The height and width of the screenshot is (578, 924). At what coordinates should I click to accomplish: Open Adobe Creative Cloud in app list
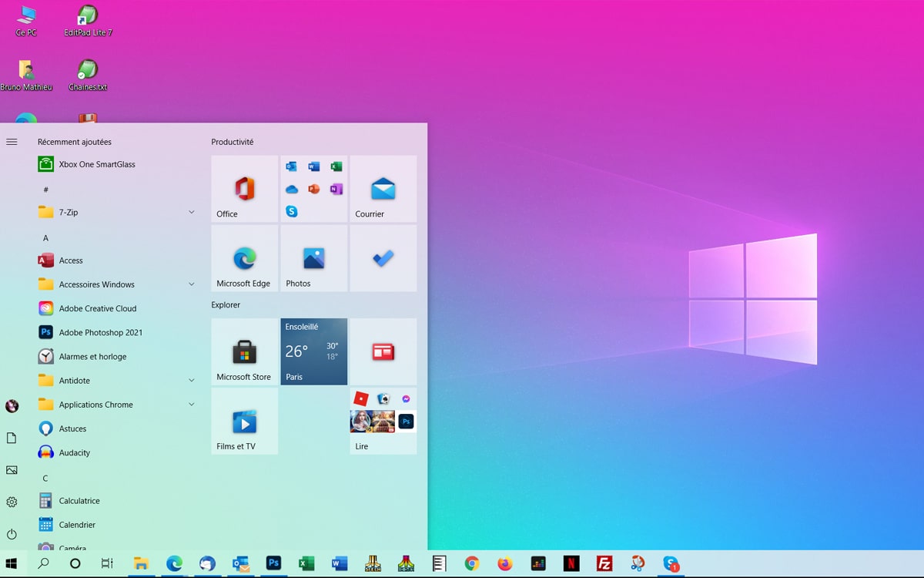(117, 308)
